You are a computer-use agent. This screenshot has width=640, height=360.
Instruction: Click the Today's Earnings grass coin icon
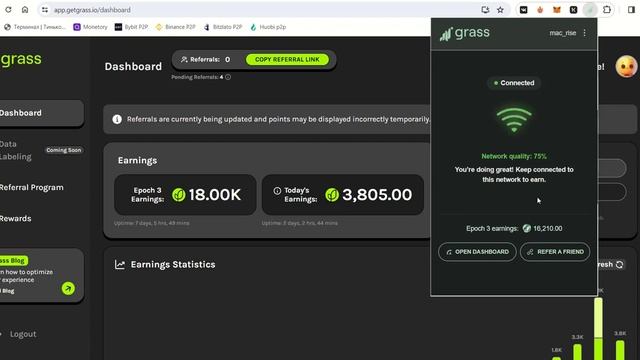point(332,195)
